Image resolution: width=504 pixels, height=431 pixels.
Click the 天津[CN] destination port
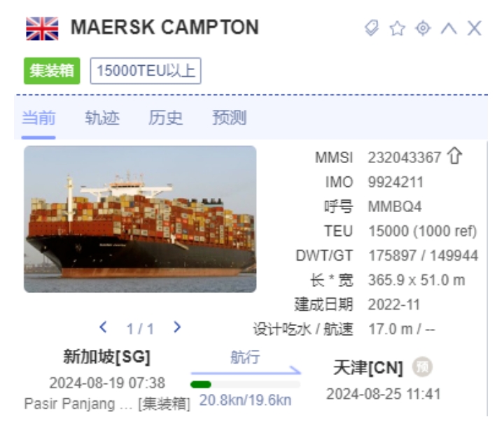point(368,368)
